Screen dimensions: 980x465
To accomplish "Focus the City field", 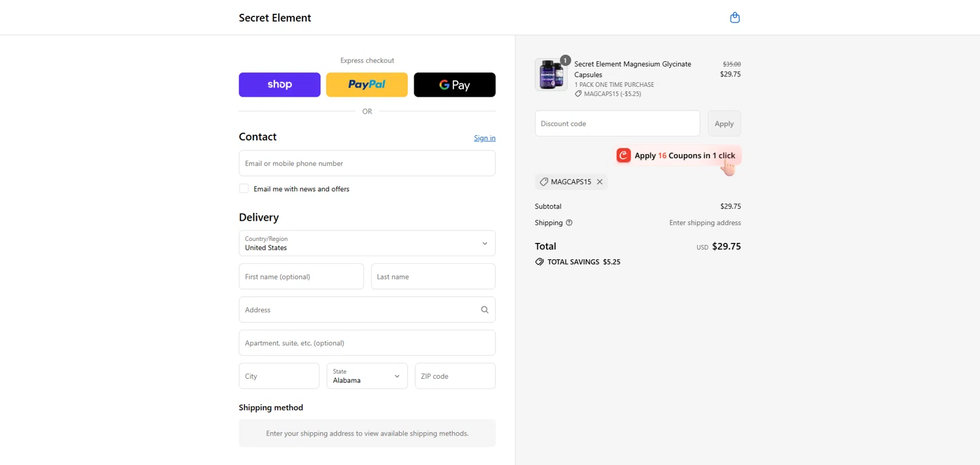I will (279, 376).
